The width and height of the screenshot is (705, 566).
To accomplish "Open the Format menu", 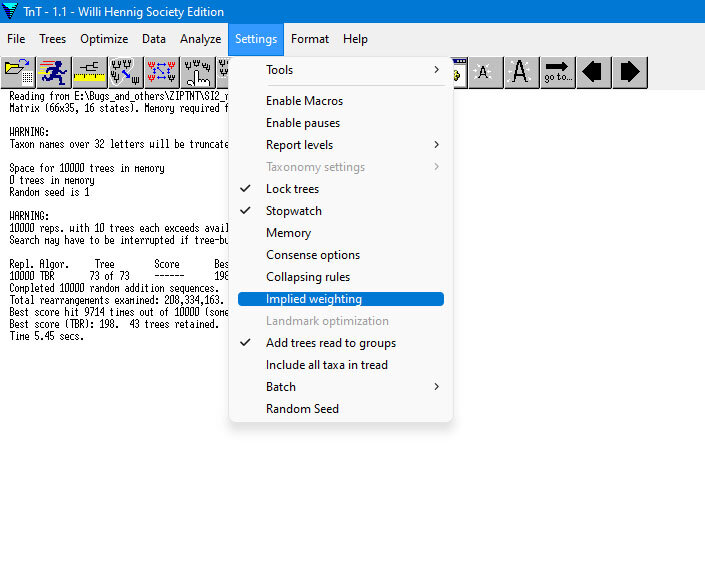I will tap(310, 39).
